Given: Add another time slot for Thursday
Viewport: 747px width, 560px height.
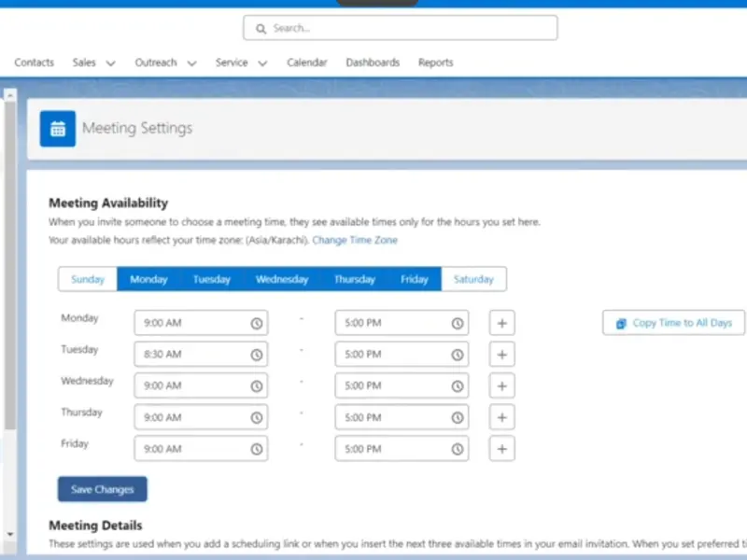Looking at the screenshot, I should point(501,417).
